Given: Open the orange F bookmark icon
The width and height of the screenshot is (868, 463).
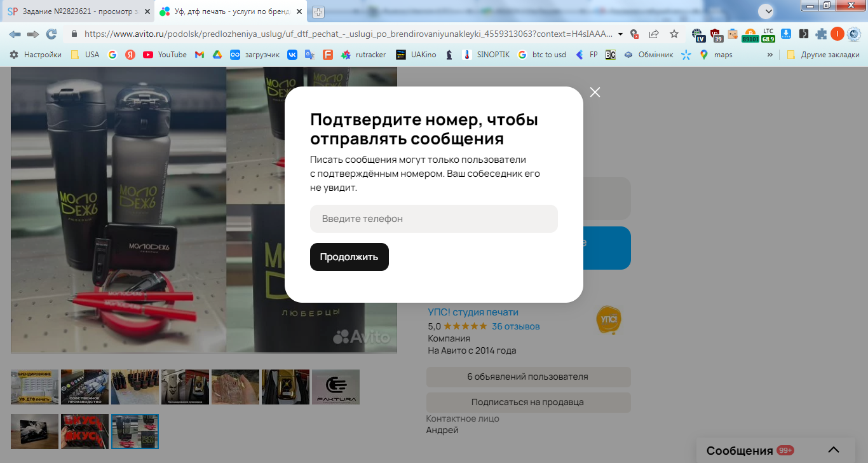Looking at the screenshot, I should 328,55.
